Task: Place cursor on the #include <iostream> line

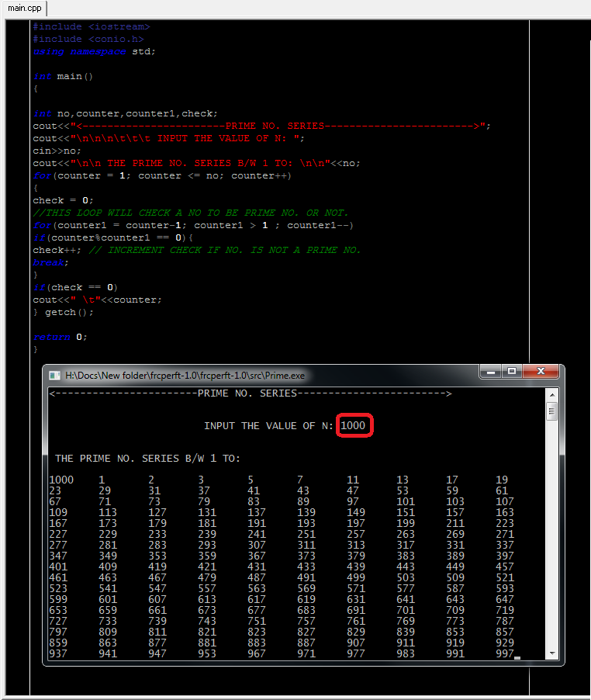Action: (92, 27)
